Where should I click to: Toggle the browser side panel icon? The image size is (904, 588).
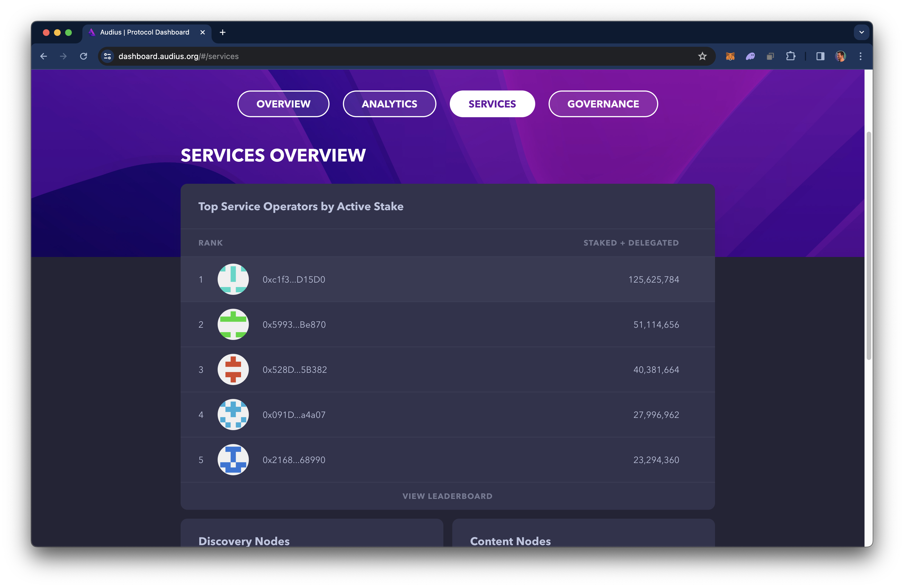point(820,56)
